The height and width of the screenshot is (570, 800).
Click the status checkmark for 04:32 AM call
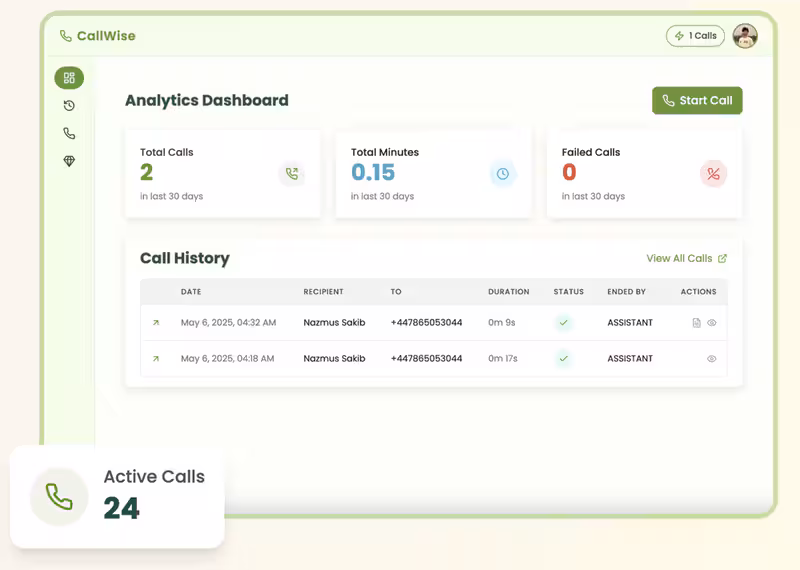[564, 323]
